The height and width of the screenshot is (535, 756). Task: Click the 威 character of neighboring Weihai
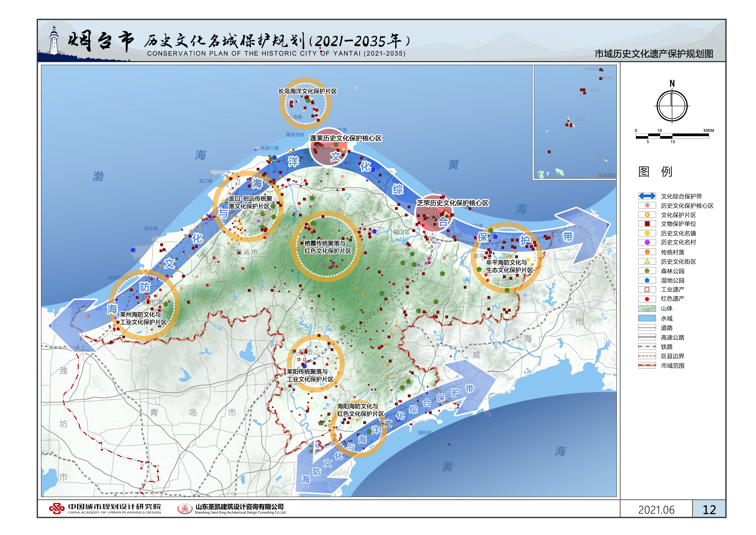click(476, 355)
